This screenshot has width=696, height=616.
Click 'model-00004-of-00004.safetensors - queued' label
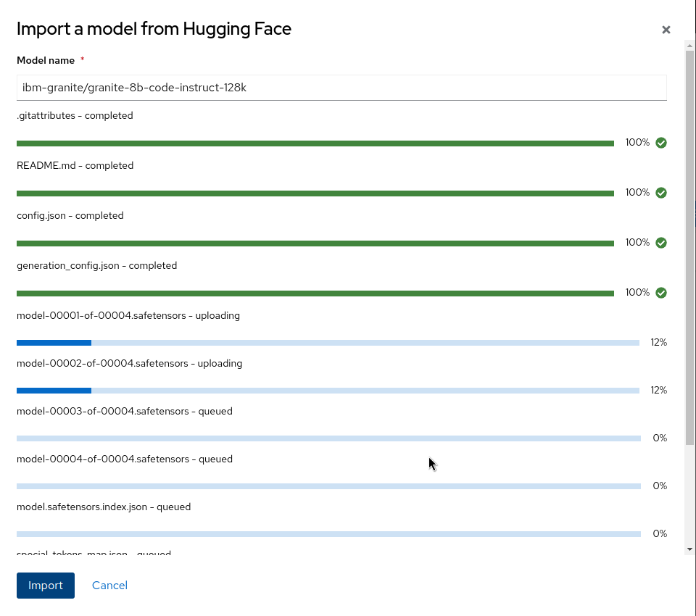pos(125,459)
